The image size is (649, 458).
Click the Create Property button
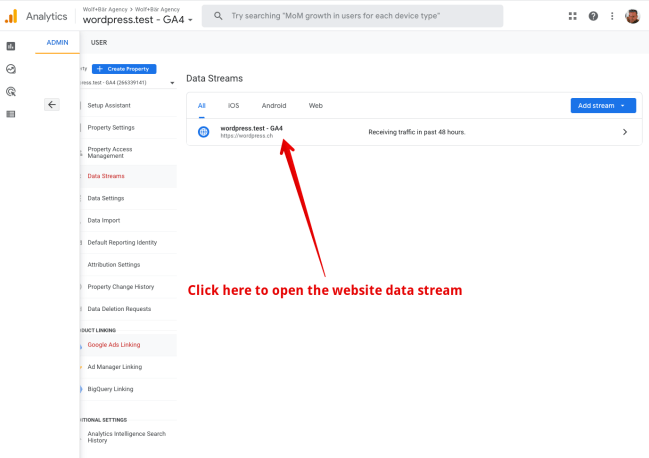click(x=124, y=69)
